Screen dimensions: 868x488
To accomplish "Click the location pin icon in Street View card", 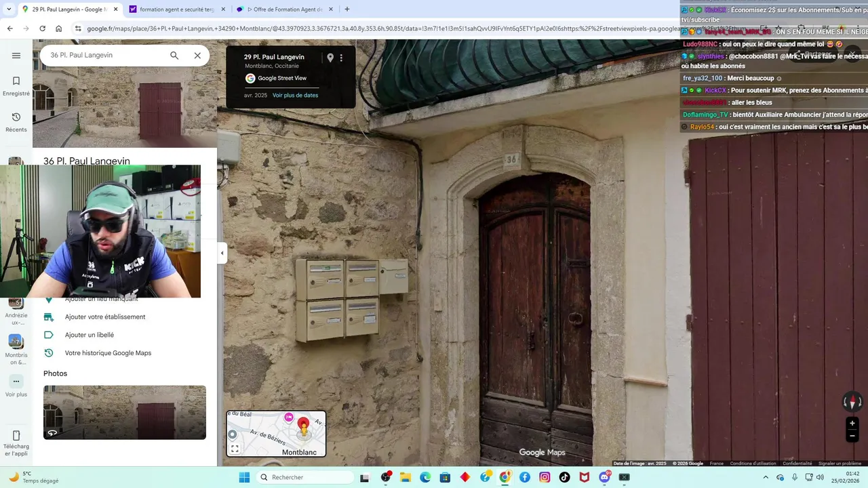I will tap(330, 58).
